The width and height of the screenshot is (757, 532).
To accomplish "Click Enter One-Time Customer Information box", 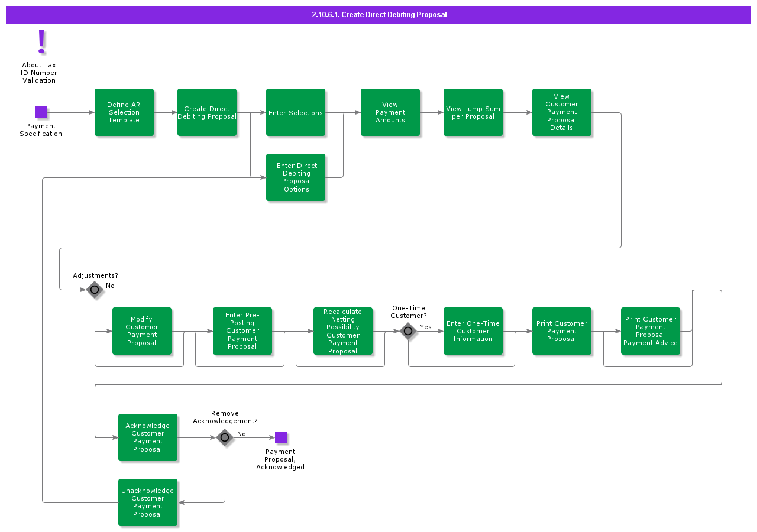I will tap(473, 331).
